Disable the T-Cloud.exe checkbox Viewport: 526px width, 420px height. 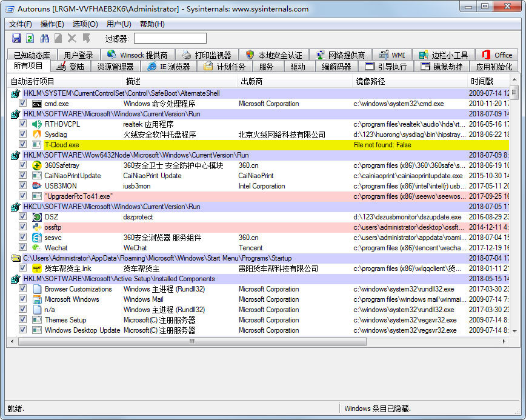(x=22, y=144)
